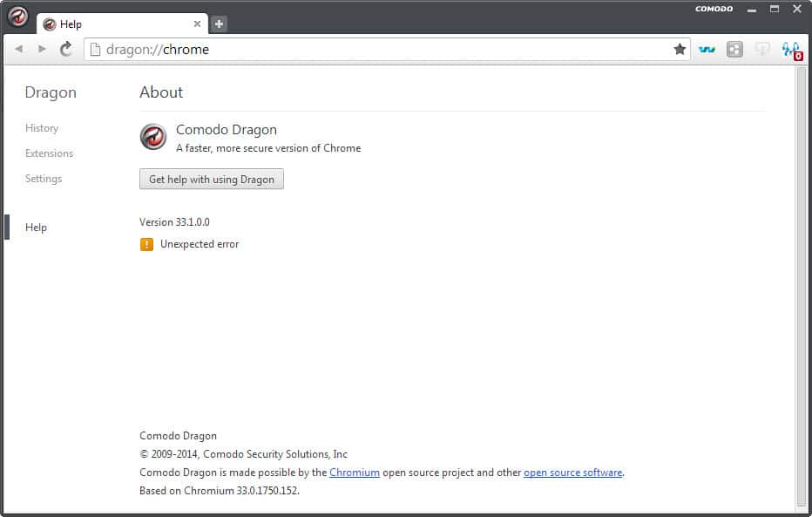
Task: Click the About heading
Action: coord(161,92)
